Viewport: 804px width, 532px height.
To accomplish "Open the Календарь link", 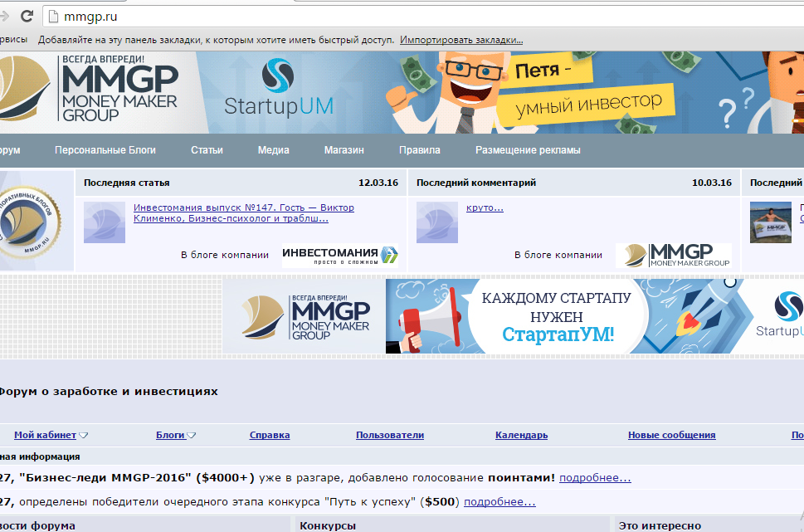I will pyautogui.click(x=521, y=435).
